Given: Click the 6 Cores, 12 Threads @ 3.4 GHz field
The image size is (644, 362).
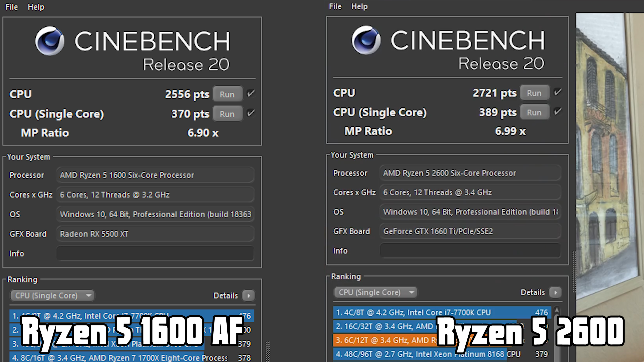Looking at the screenshot, I should 470,192.
